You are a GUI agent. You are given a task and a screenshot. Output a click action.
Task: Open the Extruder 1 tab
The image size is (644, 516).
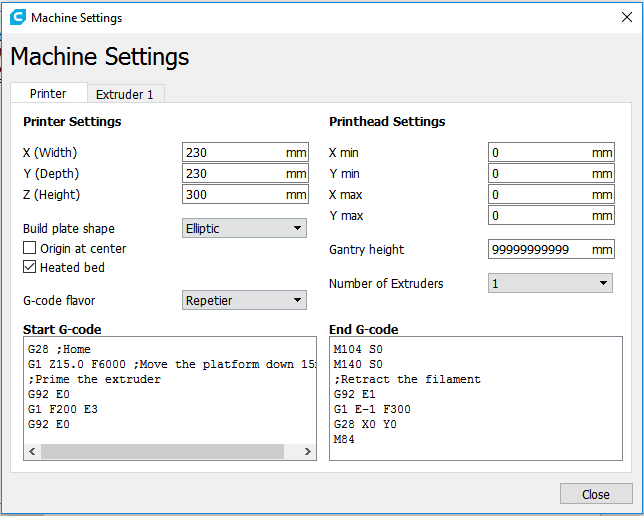(x=125, y=94)
